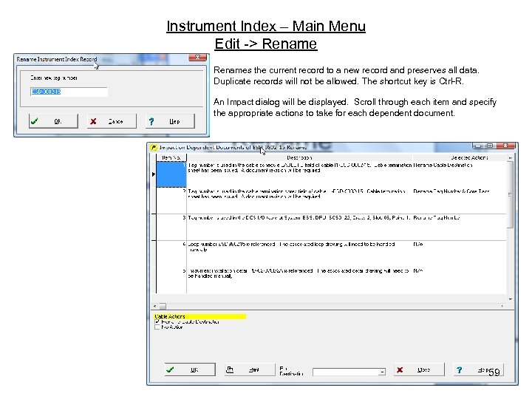
Task: Click the scroll-up arrow of the Impact list
Action: pyautogui.click(x=510, y=158)
